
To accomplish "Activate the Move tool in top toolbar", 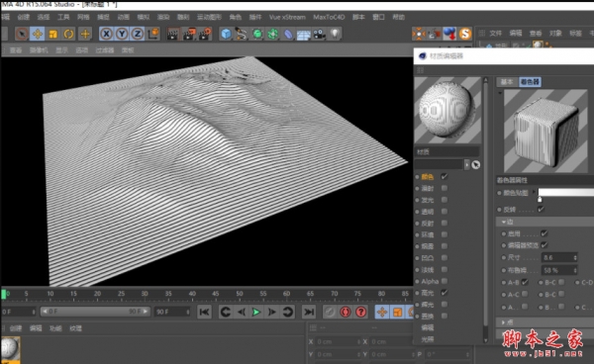I will coord(38,34).
